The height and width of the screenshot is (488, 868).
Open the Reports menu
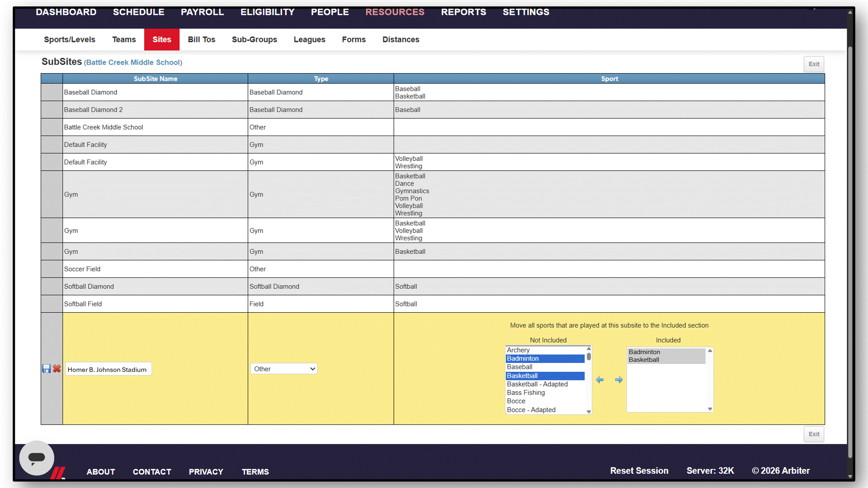[x=464, y=12]
